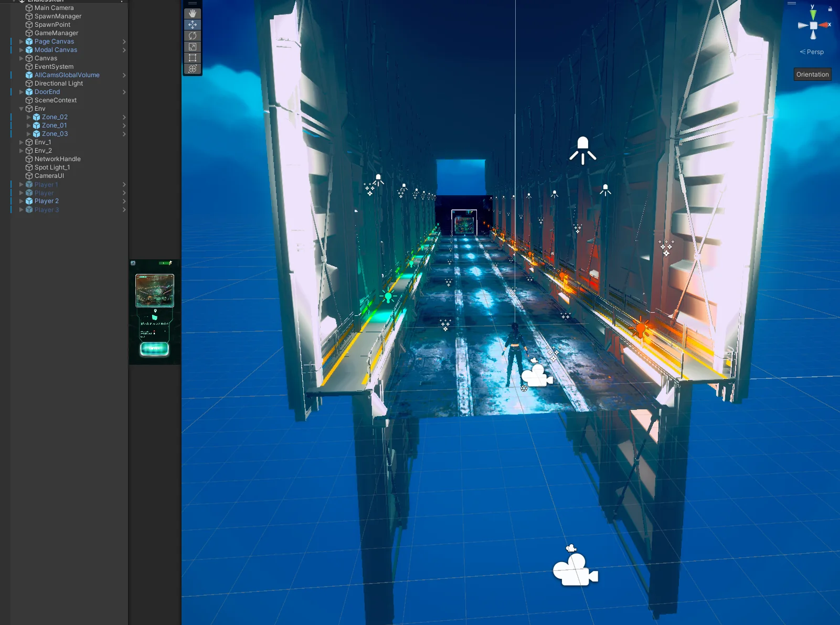Open DoorEnd prefab via chevron
The width and height of the screenshot is (840, 625).
[x=124, y=92]
